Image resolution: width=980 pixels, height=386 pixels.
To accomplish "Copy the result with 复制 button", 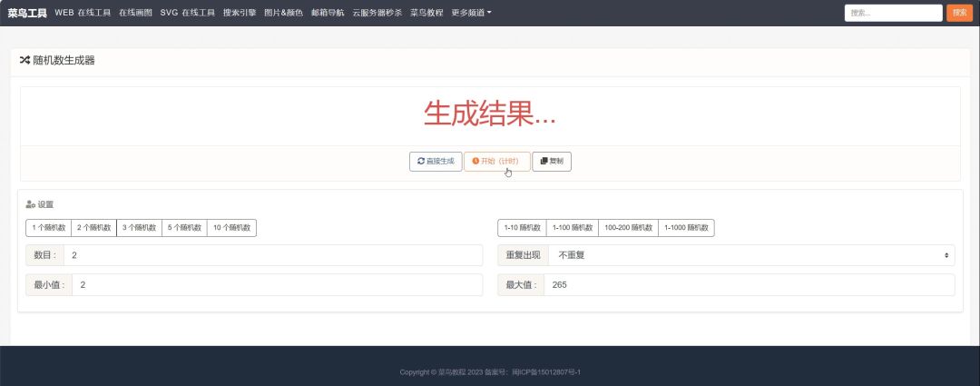I will [552, 162].
